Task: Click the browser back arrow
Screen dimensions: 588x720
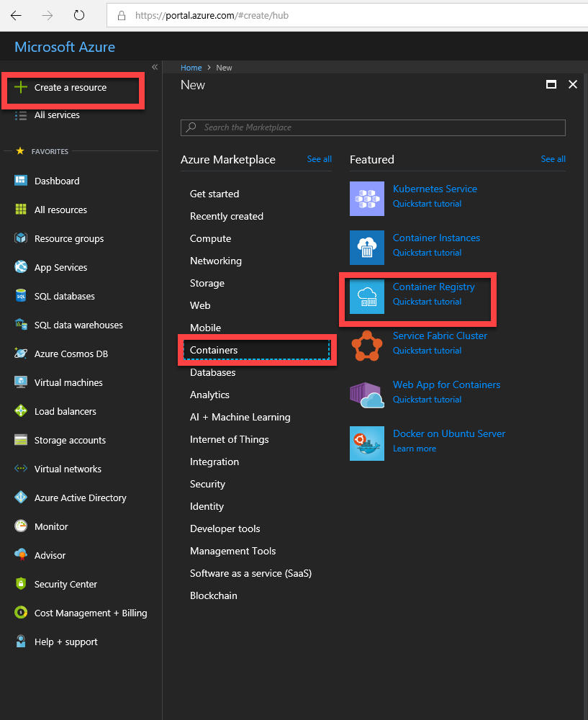Action: [16, 16]
